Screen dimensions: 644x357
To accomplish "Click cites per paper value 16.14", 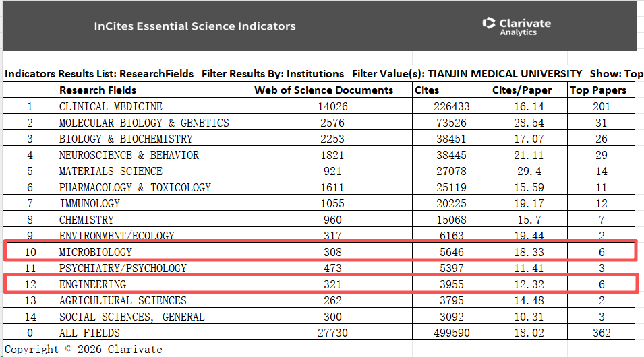I will coord(529,106).
